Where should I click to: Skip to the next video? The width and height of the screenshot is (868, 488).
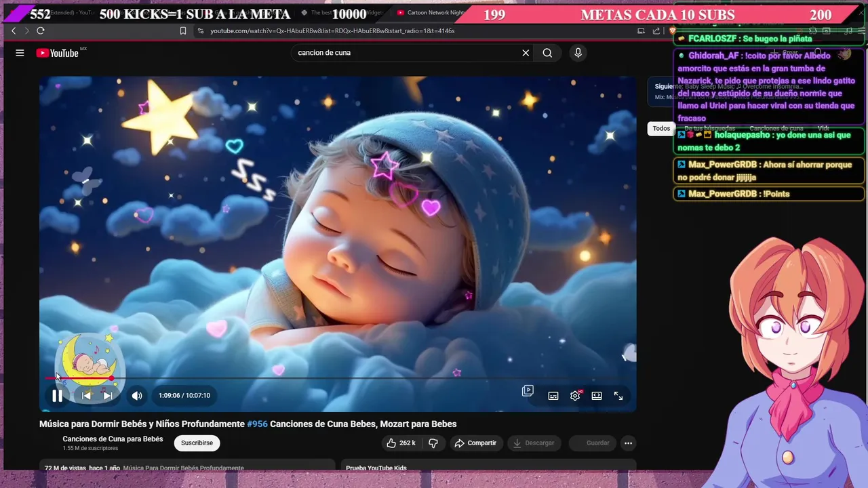[x=107, y=396]
